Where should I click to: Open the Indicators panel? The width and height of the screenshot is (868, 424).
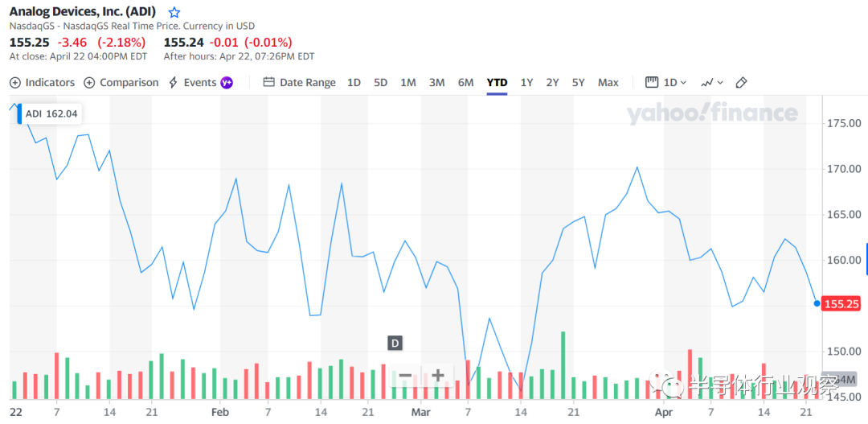[43, 83]
